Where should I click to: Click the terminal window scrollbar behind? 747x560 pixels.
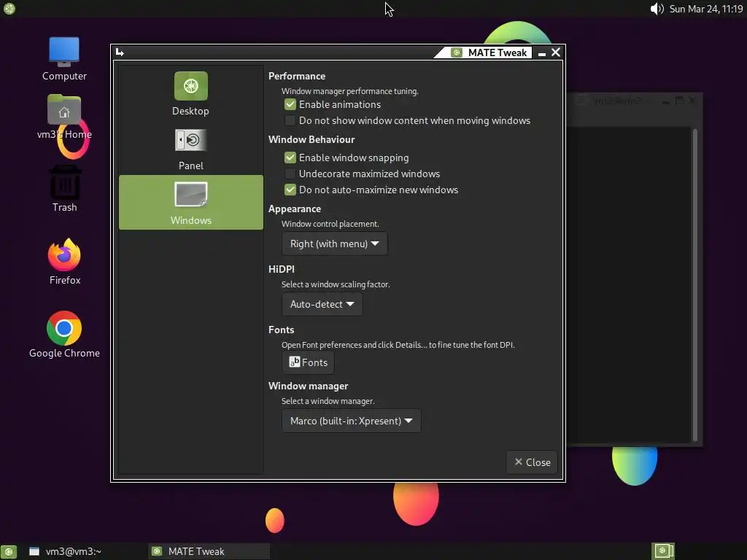(695, 285)
